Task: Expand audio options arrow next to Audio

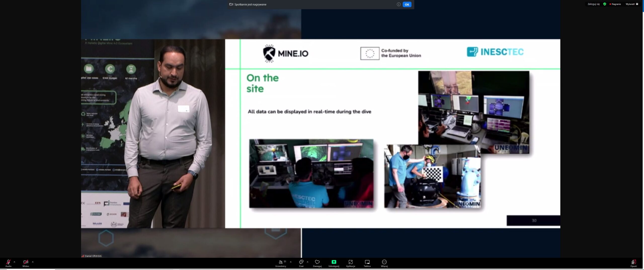Action: click(x=15, y=262)
